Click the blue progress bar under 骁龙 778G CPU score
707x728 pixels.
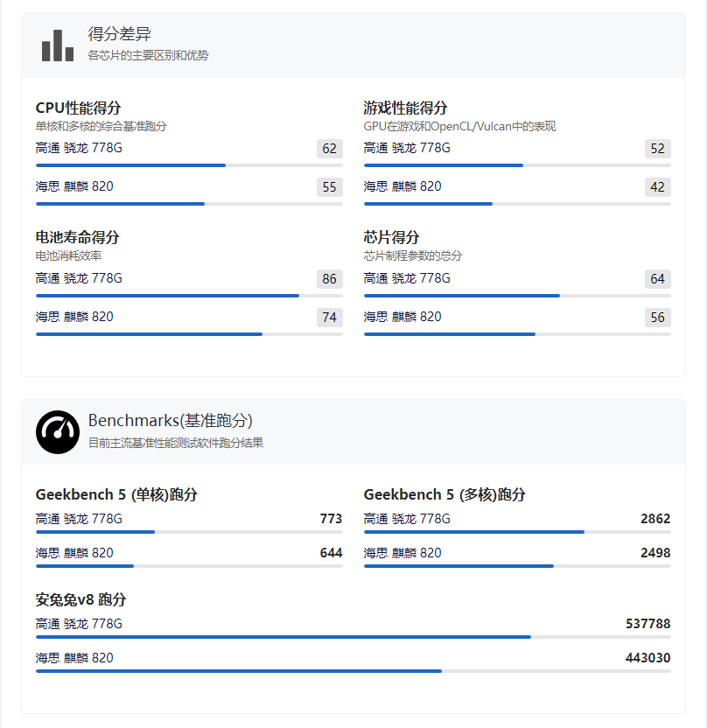[129, 164]
